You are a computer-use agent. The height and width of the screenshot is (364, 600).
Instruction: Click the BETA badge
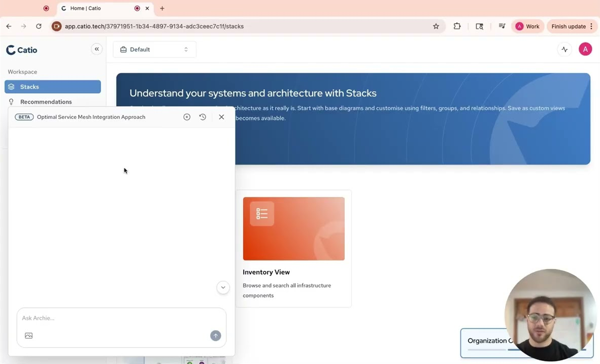tap(24, 117)
